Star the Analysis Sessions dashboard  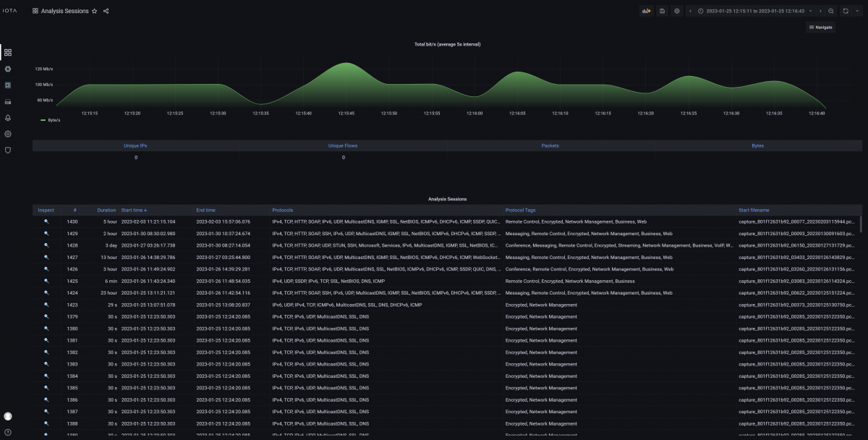[x=95, y=12]
